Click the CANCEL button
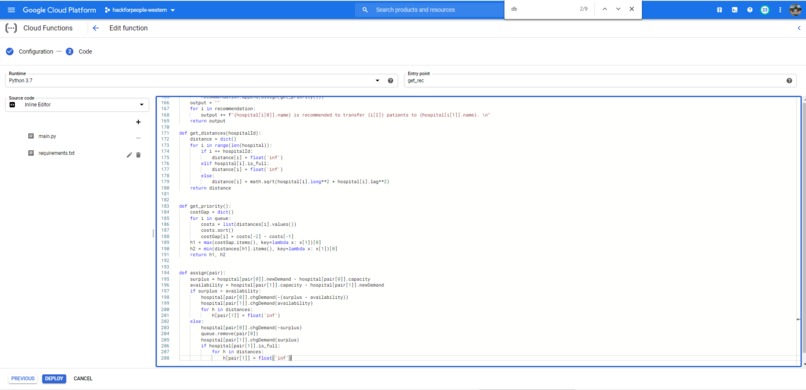The width and height of the screenshot is (806, 390). coord(83,379)
